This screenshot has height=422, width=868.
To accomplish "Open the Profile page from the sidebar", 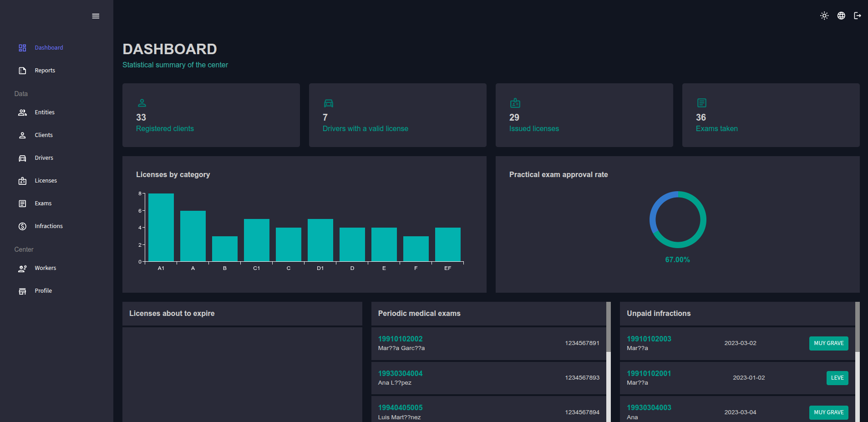I will 43,291.
